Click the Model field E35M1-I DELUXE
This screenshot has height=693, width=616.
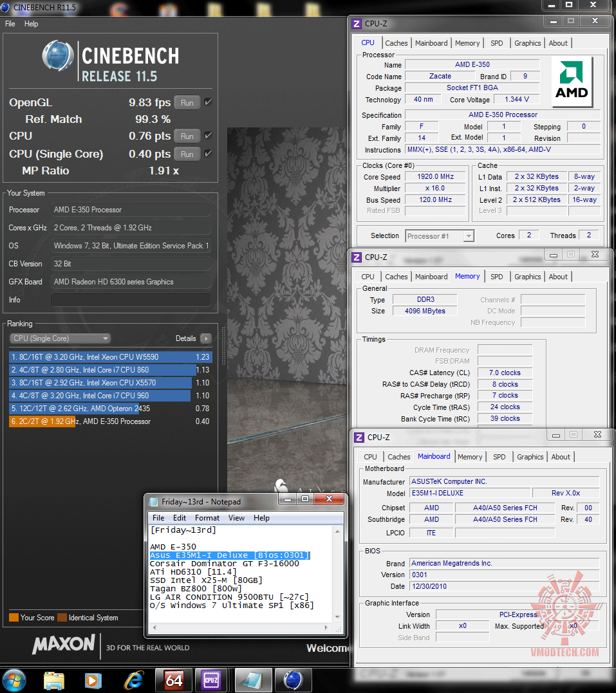click(x=470, y=494)
